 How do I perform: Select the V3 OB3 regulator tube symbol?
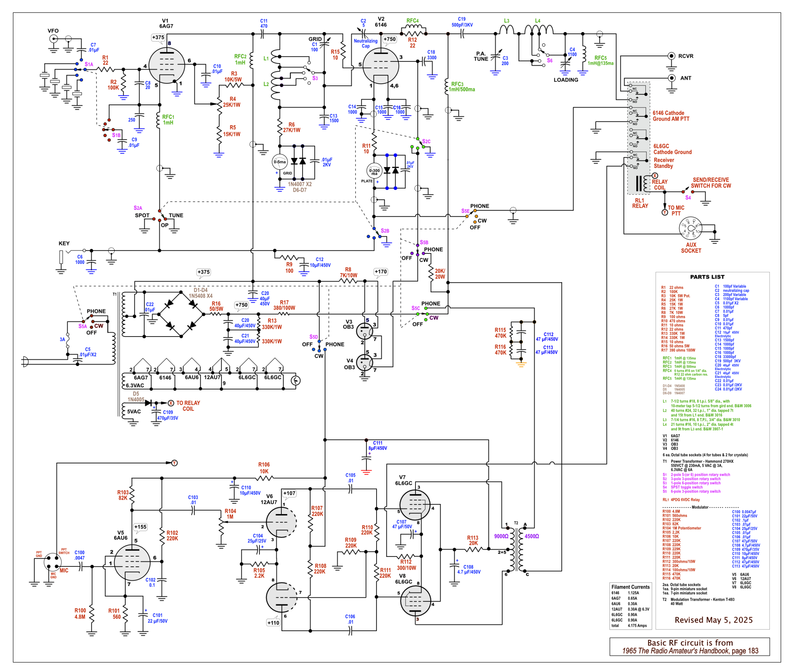pyautogui.click(x=365, y=331)
